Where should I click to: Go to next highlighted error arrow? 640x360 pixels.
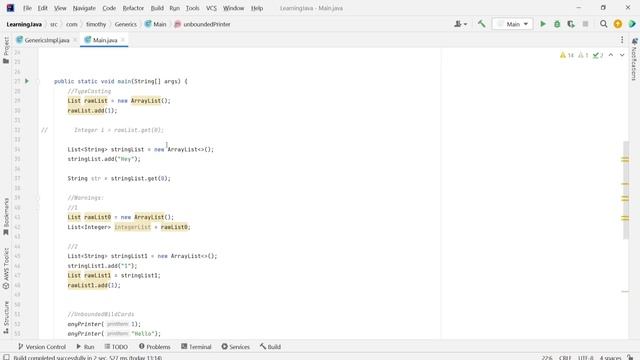point(622,55)
